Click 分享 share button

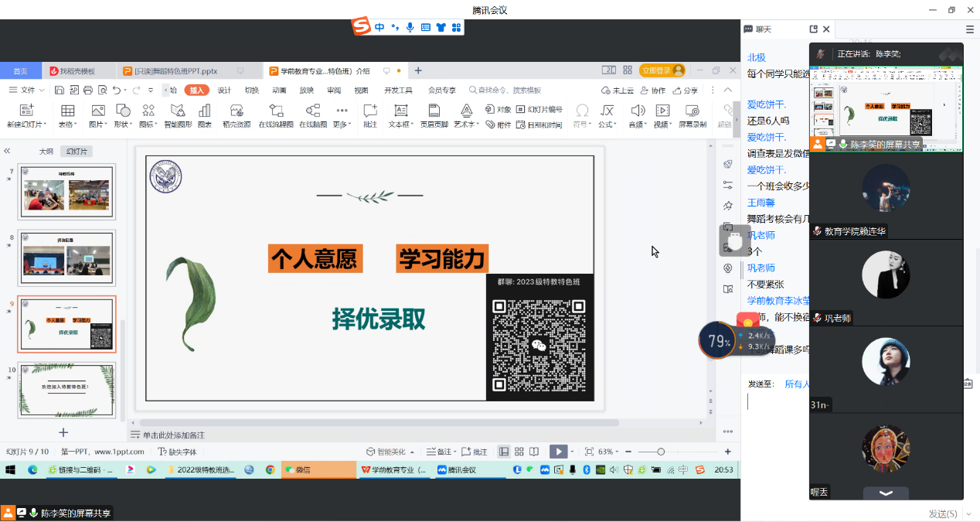[686, 90]
